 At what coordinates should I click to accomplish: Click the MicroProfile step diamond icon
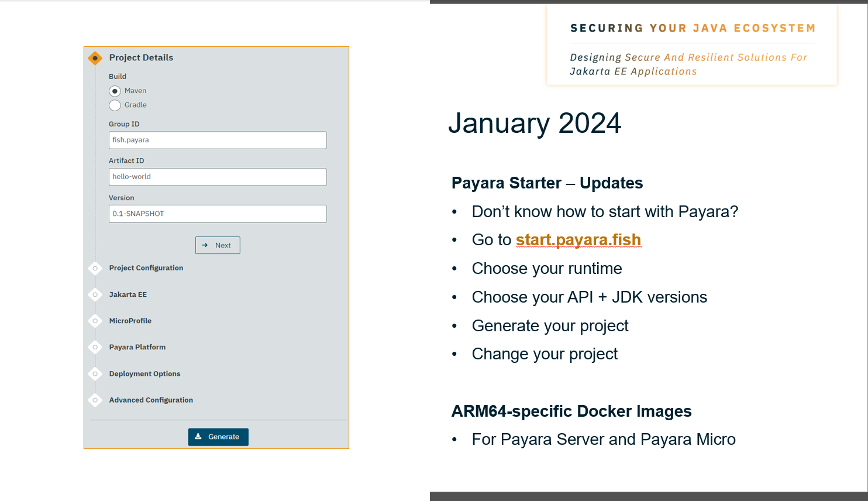95,321
